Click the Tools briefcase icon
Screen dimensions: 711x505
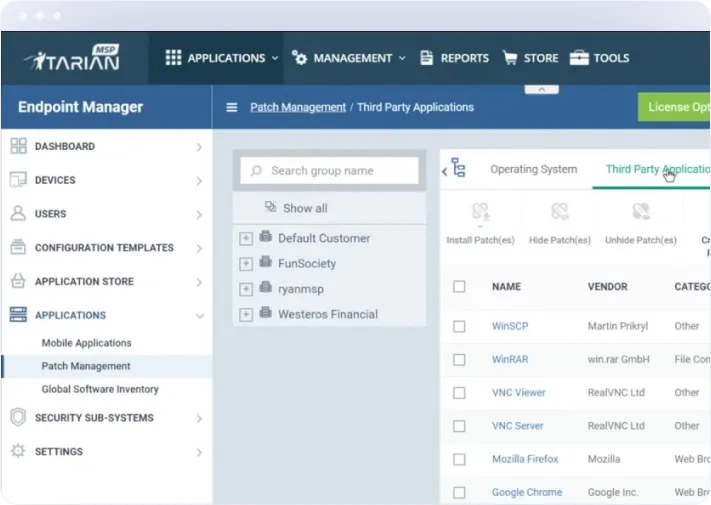coord(579,58)
